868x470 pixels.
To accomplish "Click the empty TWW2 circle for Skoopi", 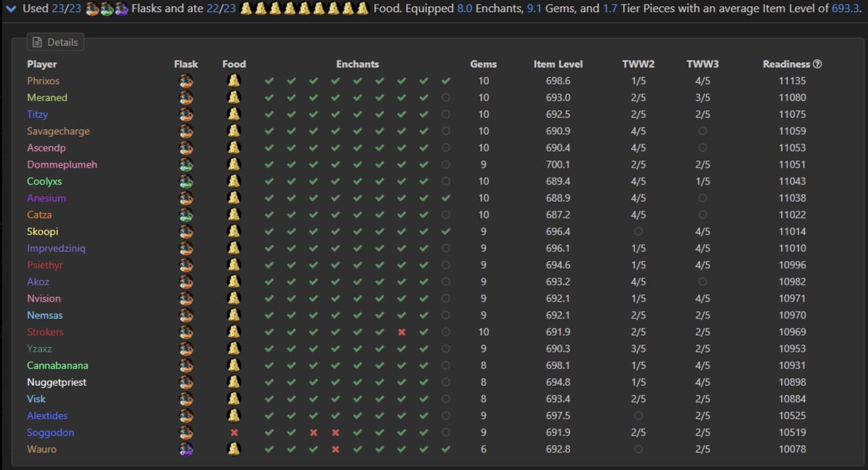I will [638, 231].
